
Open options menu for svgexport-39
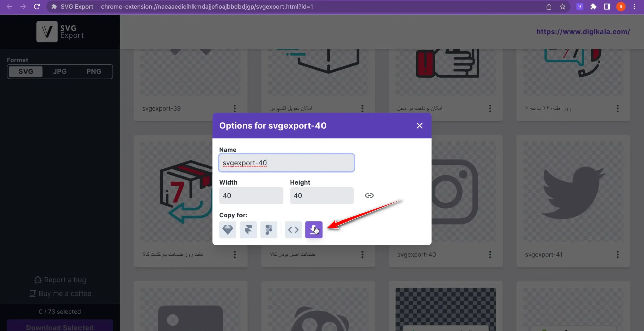pyautogui.click(x=235, y=108)
